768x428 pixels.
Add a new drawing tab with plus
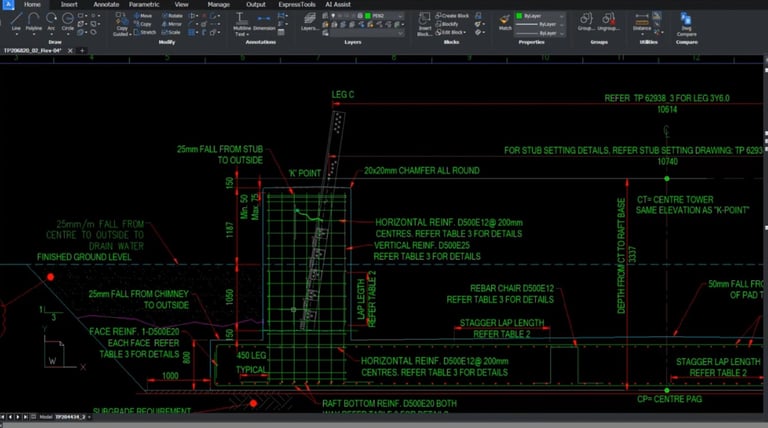coord(82,50)
